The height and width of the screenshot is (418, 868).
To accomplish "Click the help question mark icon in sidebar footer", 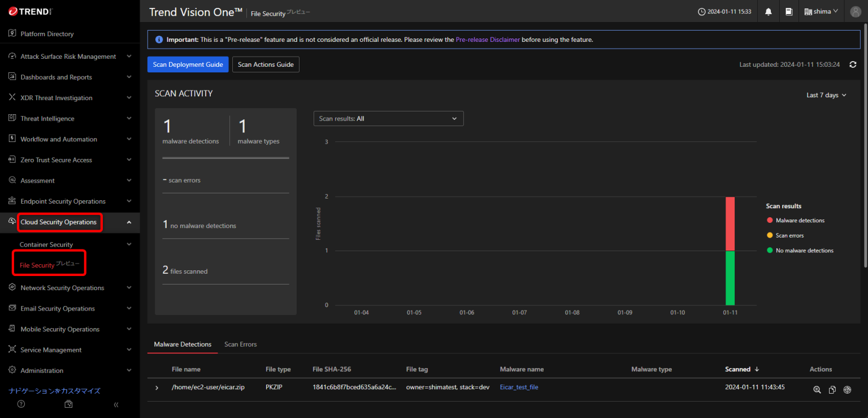I will 21,404.
